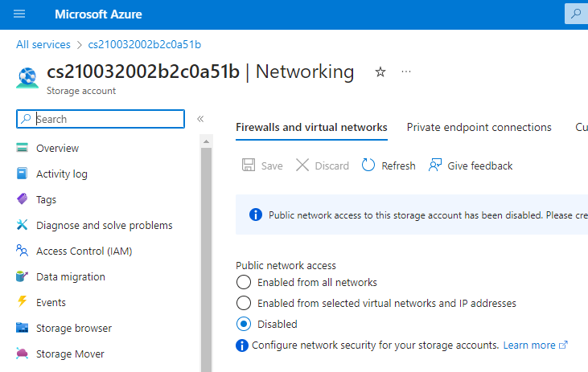Click the Diagnose and solve problems wrench icon
The width and height of the screenshot is (588, 372).
pyautogui.click(x=23, y=225)
